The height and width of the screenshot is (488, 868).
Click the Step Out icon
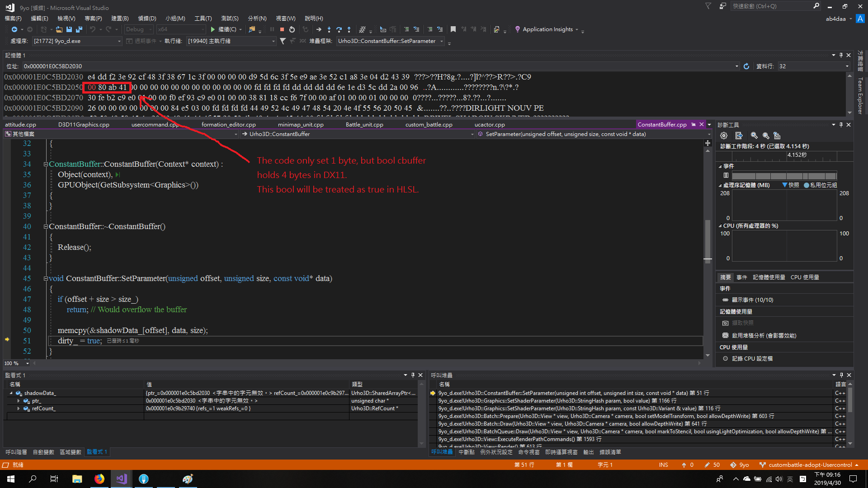click(x=349, y=29)
